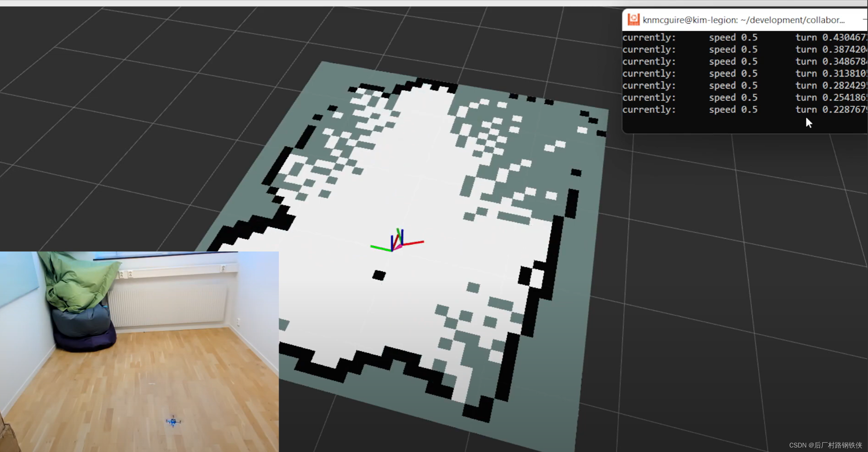Viewport: 868px width, 452px height.
Task: Click the red X axis of robot frame
Action: pos(414,243)
